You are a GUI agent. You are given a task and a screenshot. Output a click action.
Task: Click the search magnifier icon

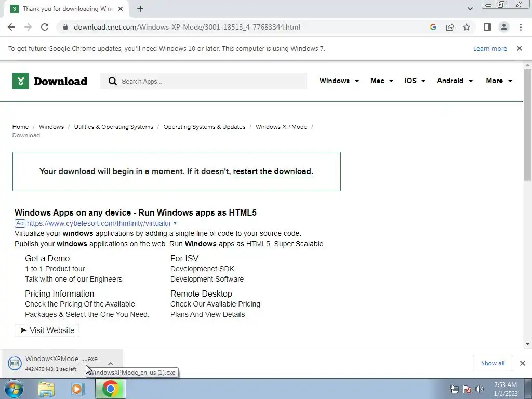[113, 81]
